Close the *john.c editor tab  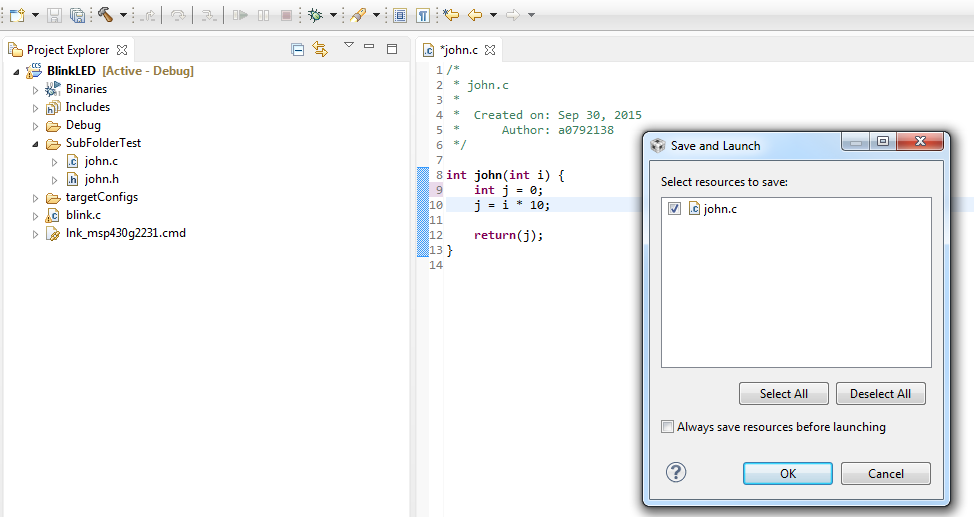pos(490,50)
